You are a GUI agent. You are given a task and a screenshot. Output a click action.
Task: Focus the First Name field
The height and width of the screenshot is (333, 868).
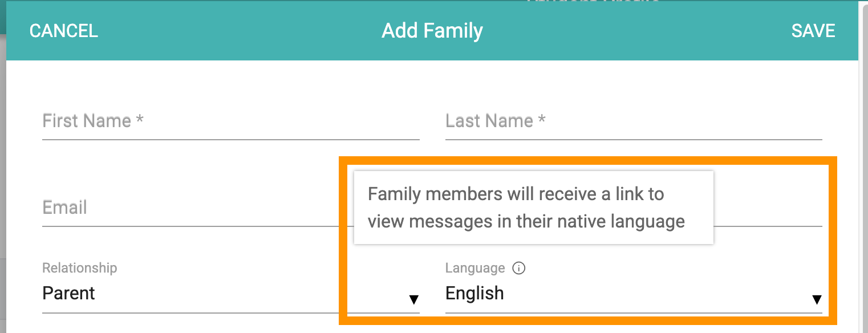[x=231, y=121]
